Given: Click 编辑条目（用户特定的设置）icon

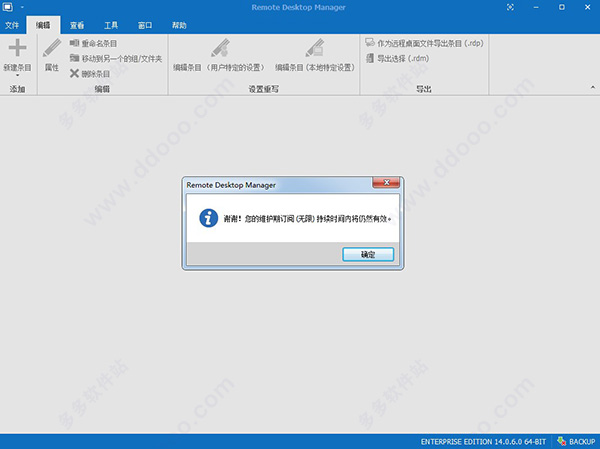Looking at the screenshot, I should pos(220,48).
